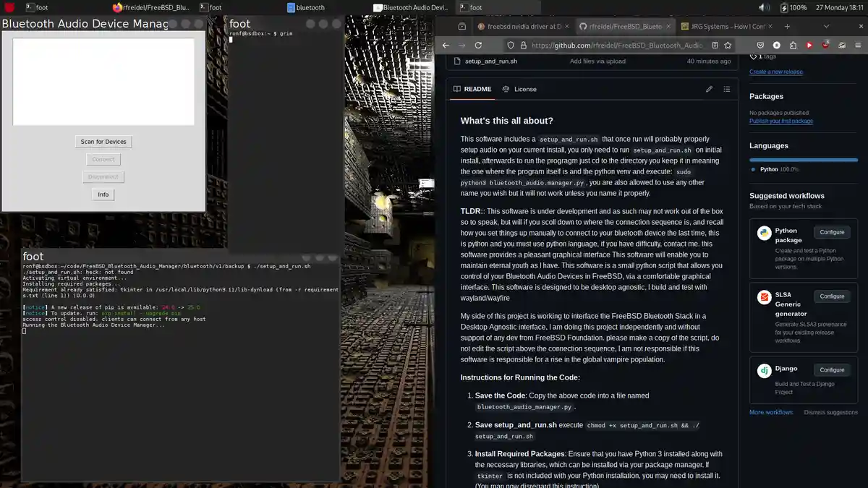Viewport: 868px width, 488px height.
Task: Switch to the bluetooth taskbar entry
Action: (306, 7)
